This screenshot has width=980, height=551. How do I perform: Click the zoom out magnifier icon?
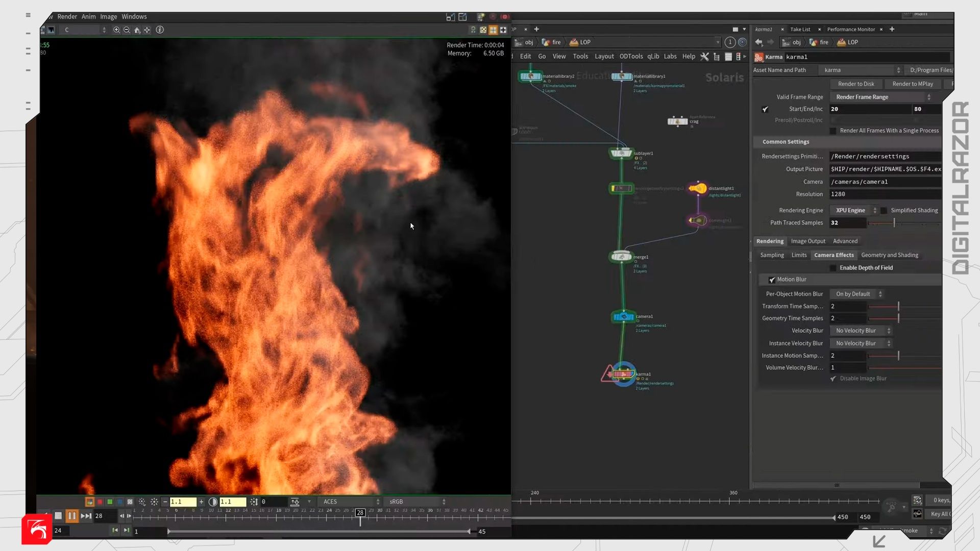[x=127, y=30]
